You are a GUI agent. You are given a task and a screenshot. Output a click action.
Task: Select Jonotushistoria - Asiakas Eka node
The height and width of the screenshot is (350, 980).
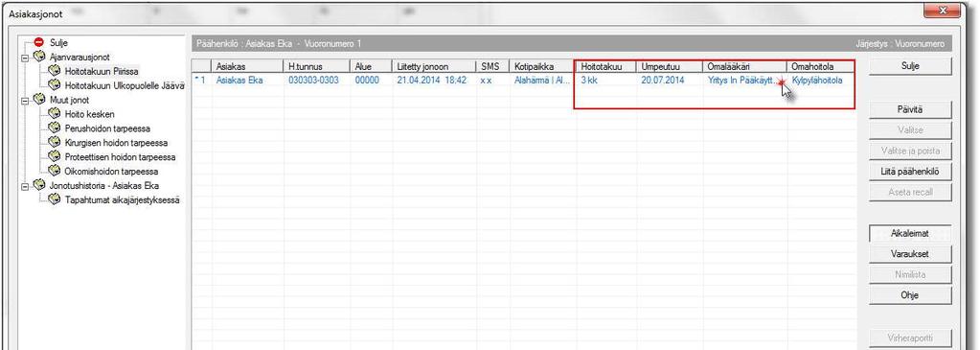point(103,186)
